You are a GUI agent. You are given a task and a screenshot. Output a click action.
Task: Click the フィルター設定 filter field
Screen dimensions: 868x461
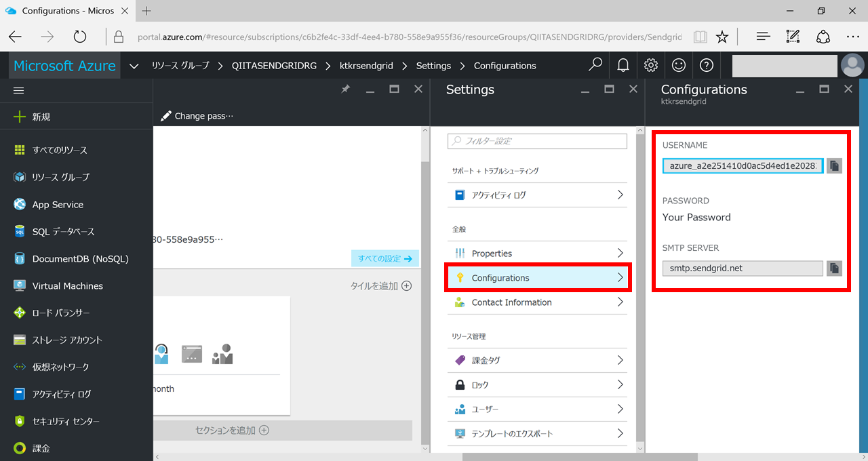tap(537, 141)
